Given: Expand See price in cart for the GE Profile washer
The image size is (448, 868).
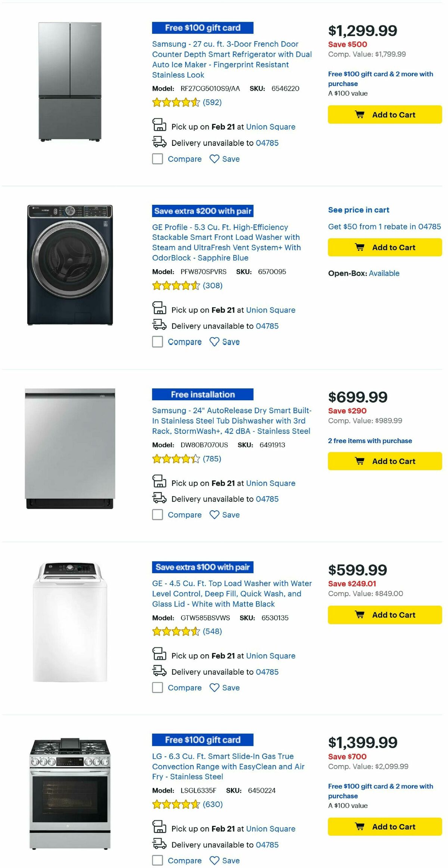Looking at the screenshot, I should coord(358,210).
